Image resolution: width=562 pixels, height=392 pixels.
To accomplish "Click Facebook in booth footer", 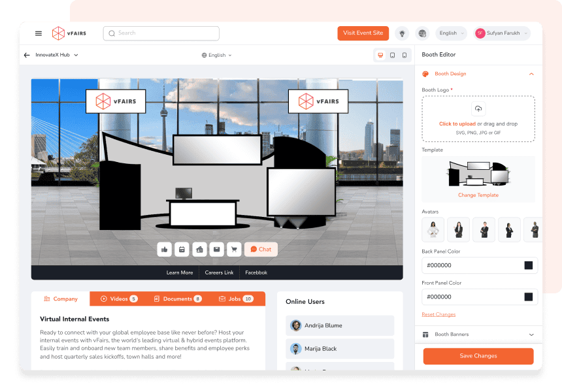I will [x=256, y=272].
